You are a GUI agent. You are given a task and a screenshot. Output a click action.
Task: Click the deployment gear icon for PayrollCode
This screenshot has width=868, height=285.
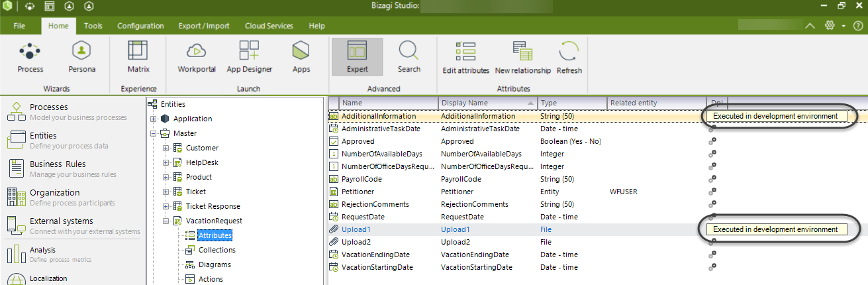[x=712, y=179]
